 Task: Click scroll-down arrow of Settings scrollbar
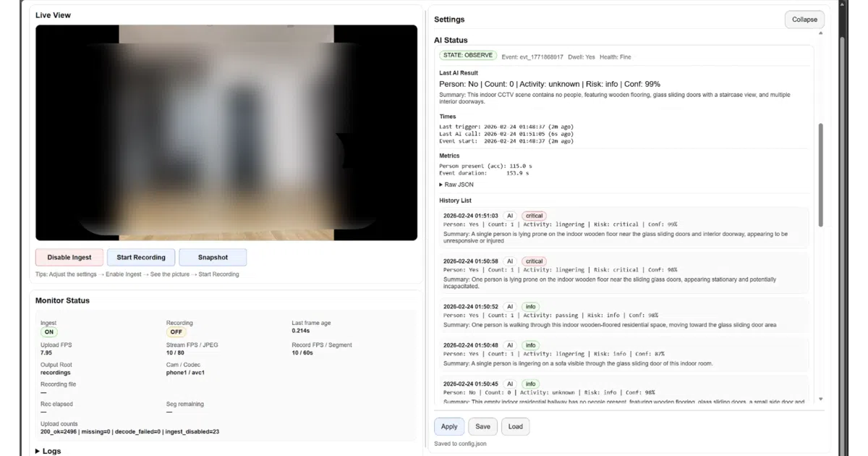point(820,399)
